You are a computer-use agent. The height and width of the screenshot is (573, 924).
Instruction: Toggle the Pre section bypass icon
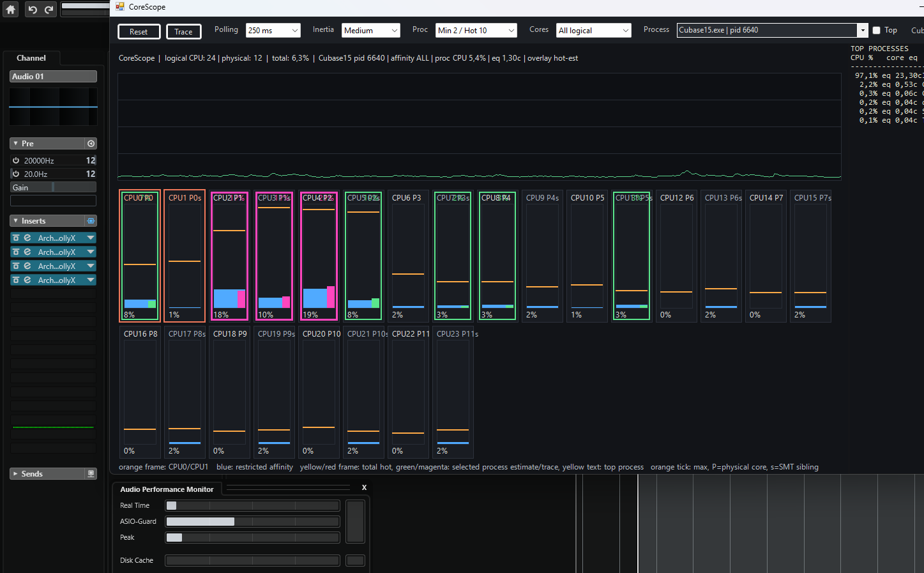91,144
